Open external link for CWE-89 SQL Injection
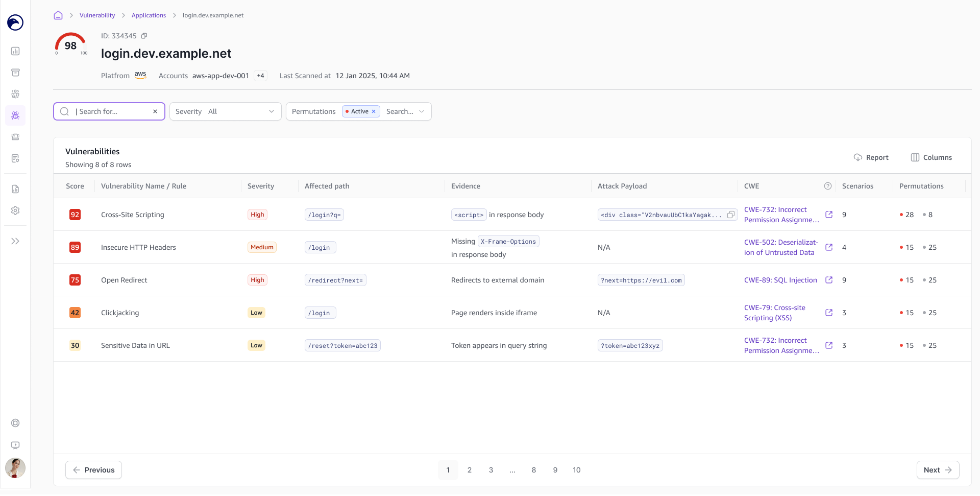The width and height of the screenshot is (980, 496). point(829,280)
